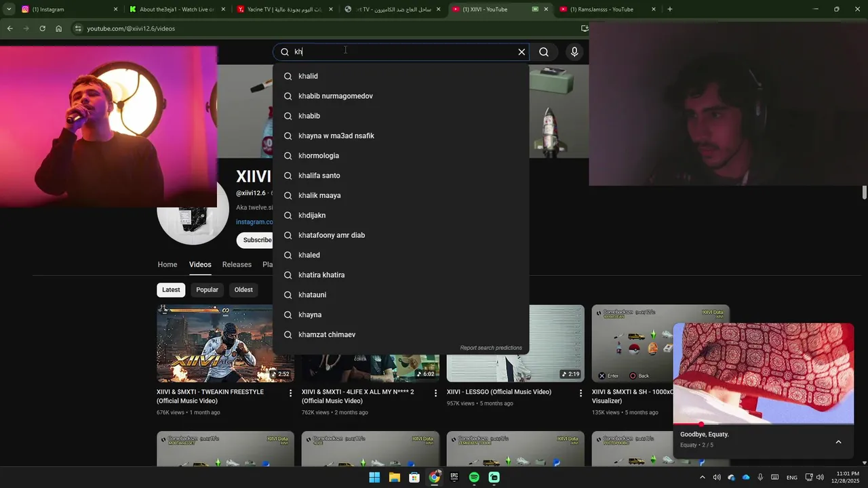Choose the 'khdijakn' suggestion
Viewport: 868px width, 488px height.
(x=401, y=216)
